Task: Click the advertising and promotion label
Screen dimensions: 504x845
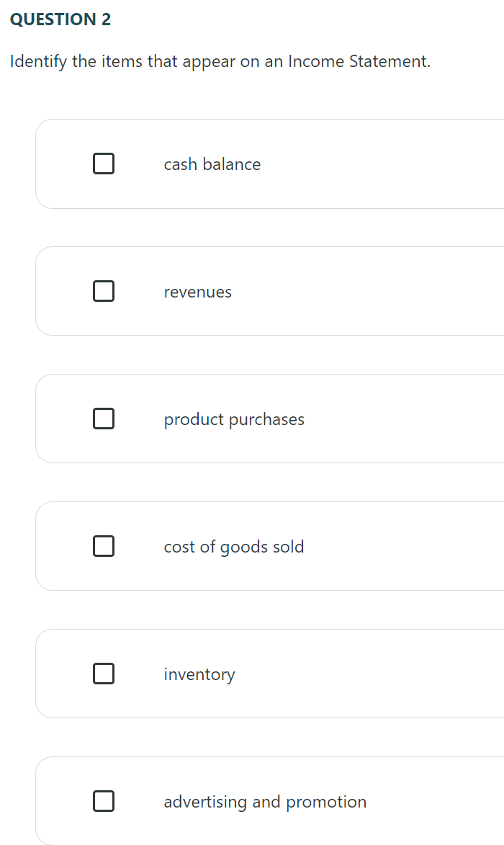Action: 265,802
